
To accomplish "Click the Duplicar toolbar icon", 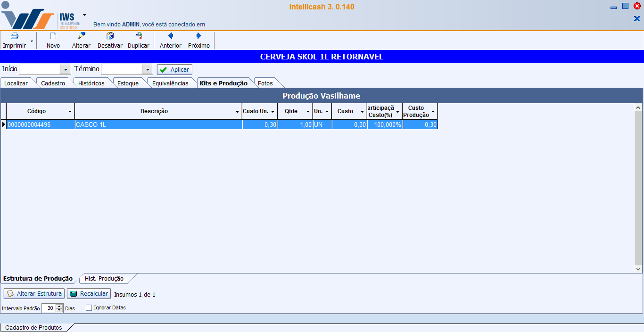I will tap(139, 36).
